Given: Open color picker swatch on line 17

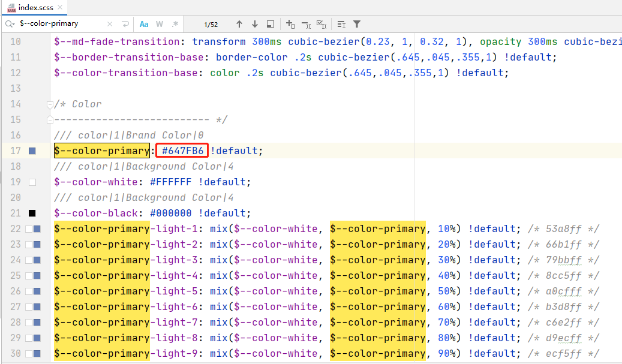Looking at the screenshot, I should [32, 151].
